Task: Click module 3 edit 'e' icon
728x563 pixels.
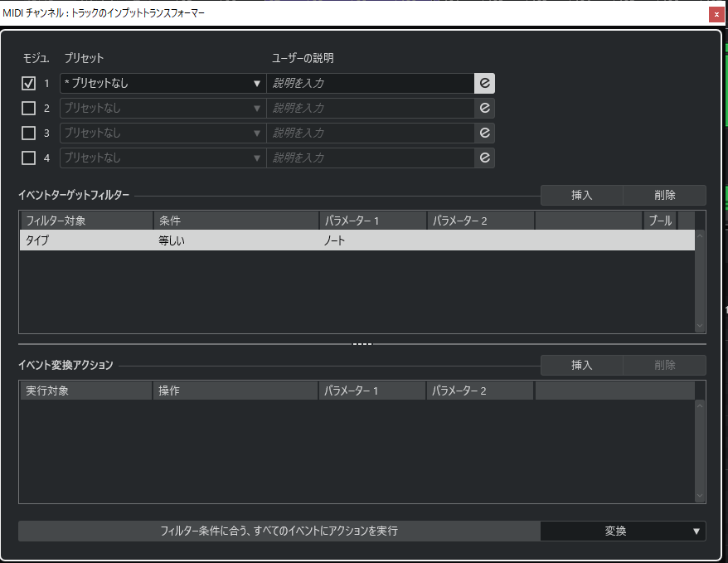Action: [x=484, y=133]
